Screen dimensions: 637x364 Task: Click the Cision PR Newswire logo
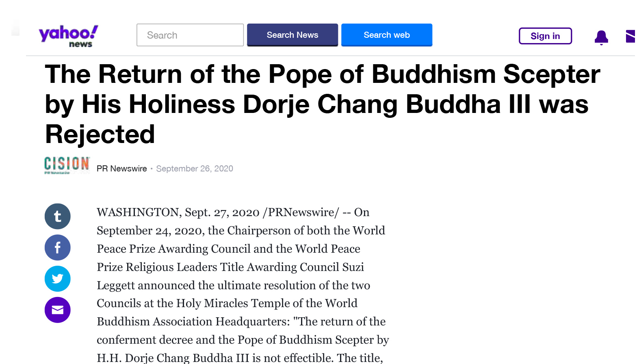coord(67,165)
